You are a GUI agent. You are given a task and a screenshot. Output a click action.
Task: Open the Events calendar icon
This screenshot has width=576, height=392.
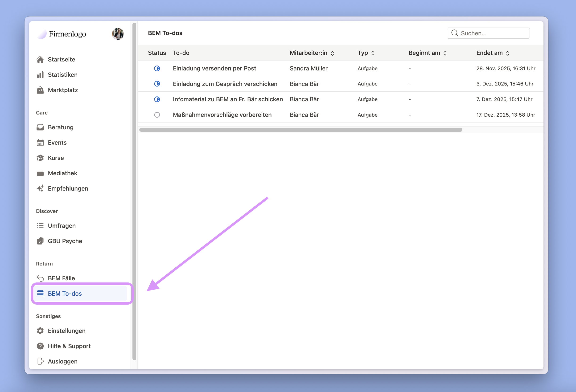40,143
